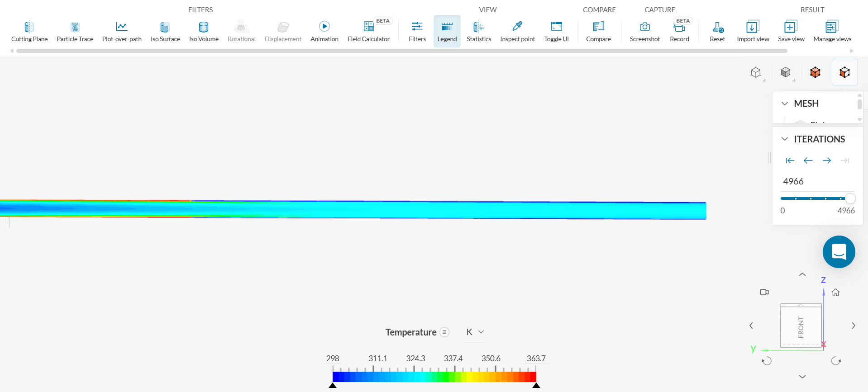Viewport: 868px width, 392px height.
Task: Click the minimum legend range marker
Action: pyautogui.click(x=333, y=386)
